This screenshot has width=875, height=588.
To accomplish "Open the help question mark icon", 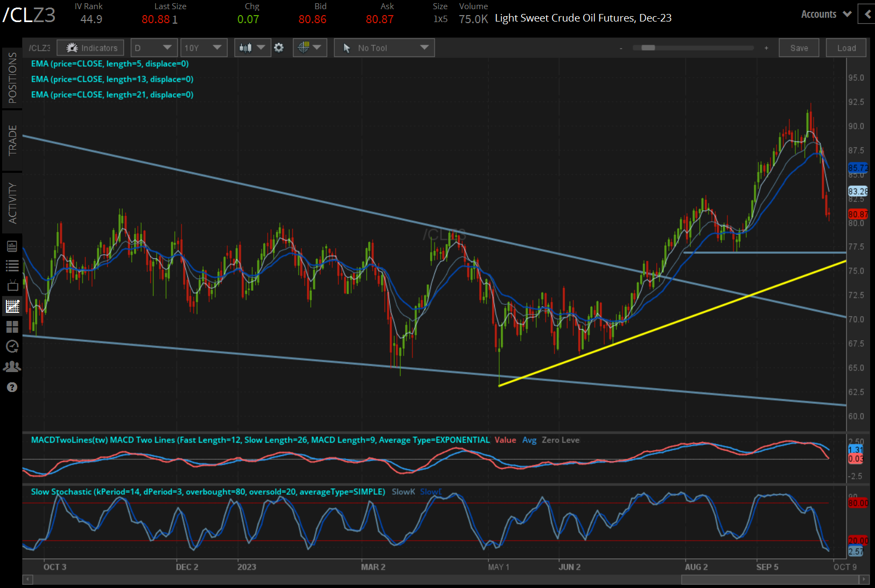I will tap(12, 387).
